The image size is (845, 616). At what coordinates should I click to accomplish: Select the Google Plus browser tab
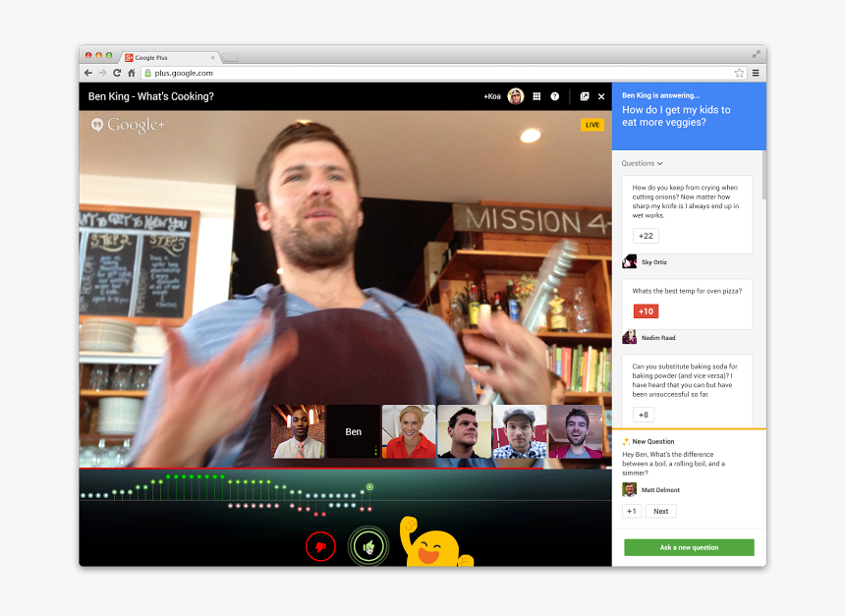pyautogui.click(x=169, y=57)
